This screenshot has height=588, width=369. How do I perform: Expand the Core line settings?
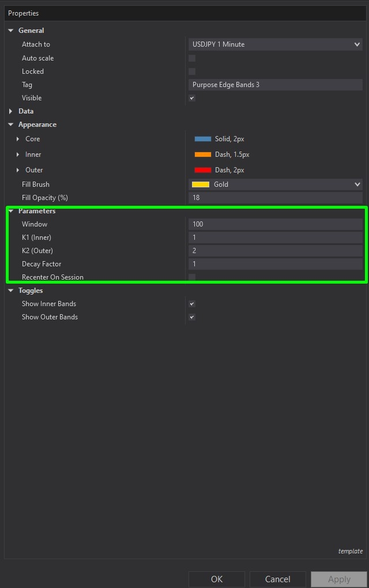tap(17, 139)
